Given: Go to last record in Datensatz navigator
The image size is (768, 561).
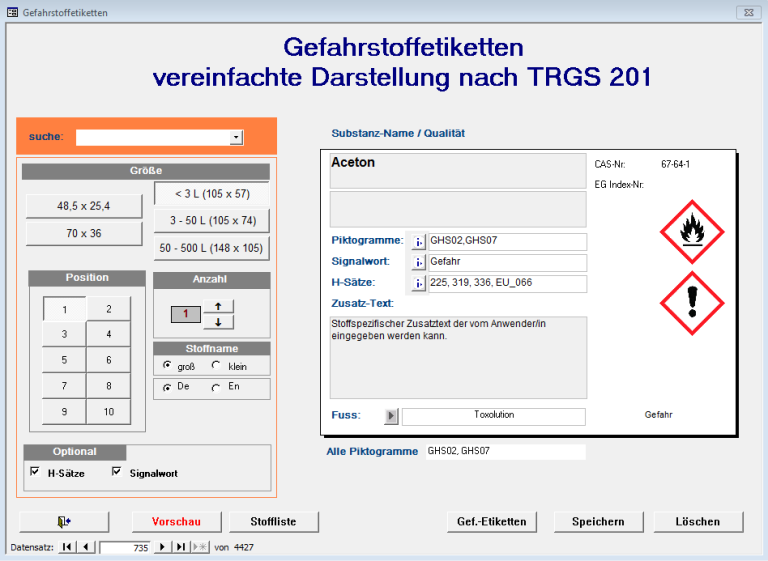Looking at the screenshot, I should (x=181, y=547).
